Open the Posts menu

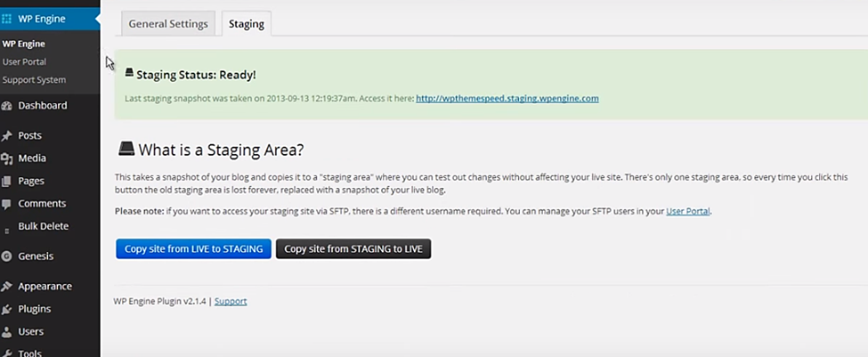(x=30, y=135)
